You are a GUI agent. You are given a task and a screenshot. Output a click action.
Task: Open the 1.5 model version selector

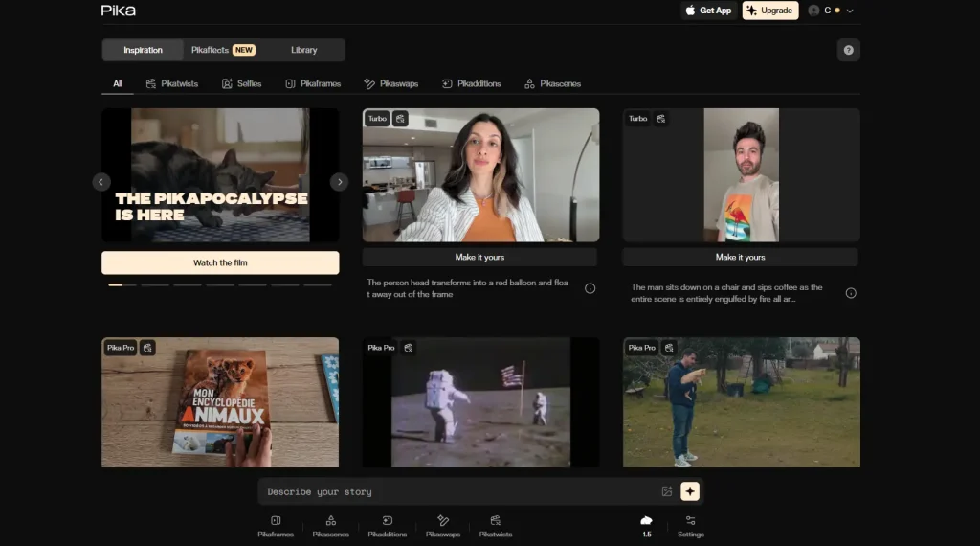(646, 526)
